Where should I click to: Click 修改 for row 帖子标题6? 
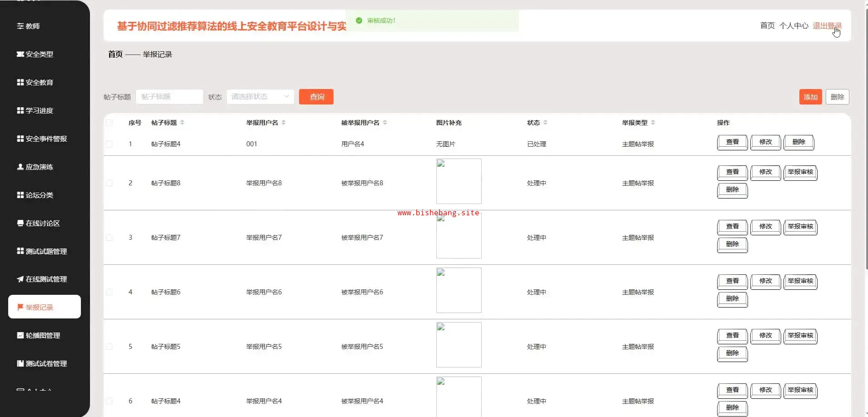click(x=766, y=282)
